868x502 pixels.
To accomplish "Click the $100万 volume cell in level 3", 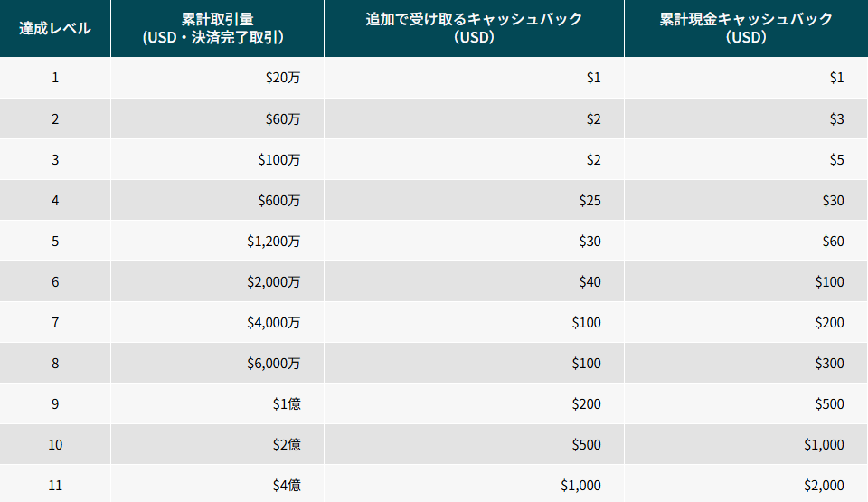I will tap(218, 159).
